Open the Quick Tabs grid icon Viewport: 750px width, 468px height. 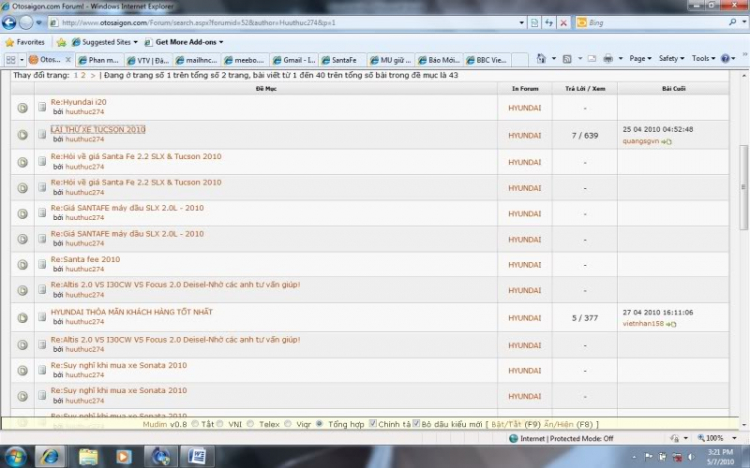[11, 60]
